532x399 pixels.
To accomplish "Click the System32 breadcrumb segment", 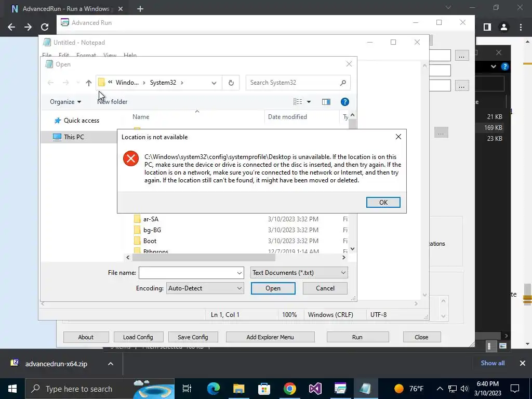I will click(x=163, y=83).
